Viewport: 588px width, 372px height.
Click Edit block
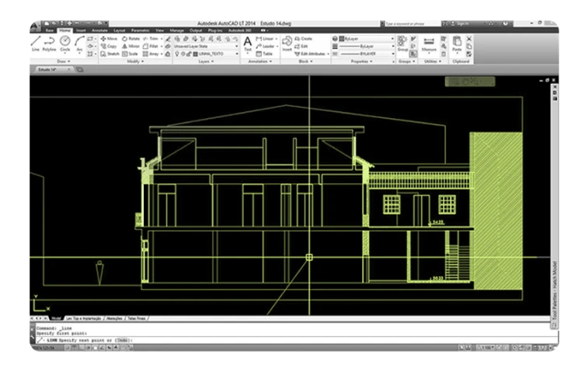point(301,46)
